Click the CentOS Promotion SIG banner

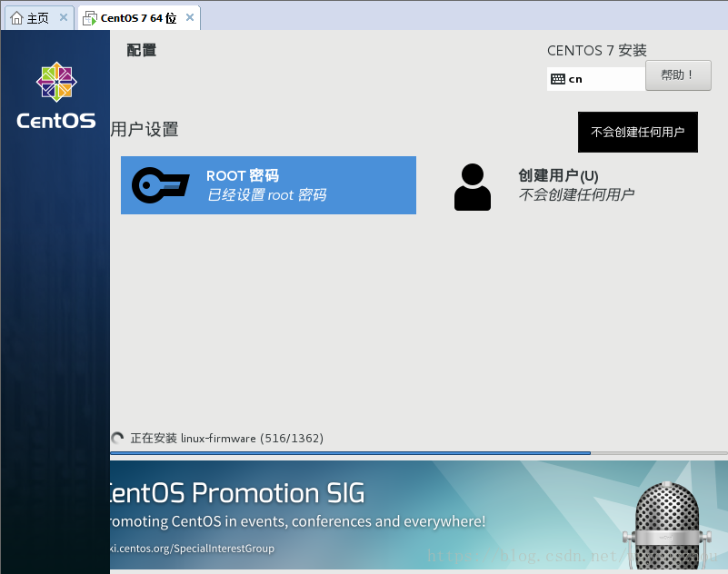(x=418, y=515)
